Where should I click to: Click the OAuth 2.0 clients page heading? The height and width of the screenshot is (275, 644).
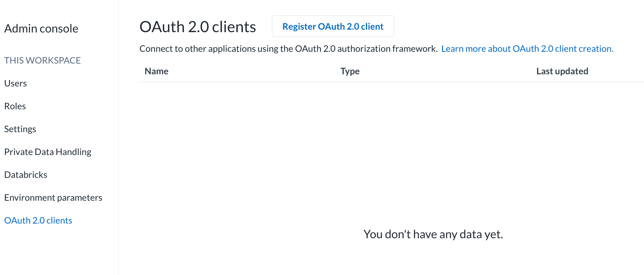click(x=197, y=27)
